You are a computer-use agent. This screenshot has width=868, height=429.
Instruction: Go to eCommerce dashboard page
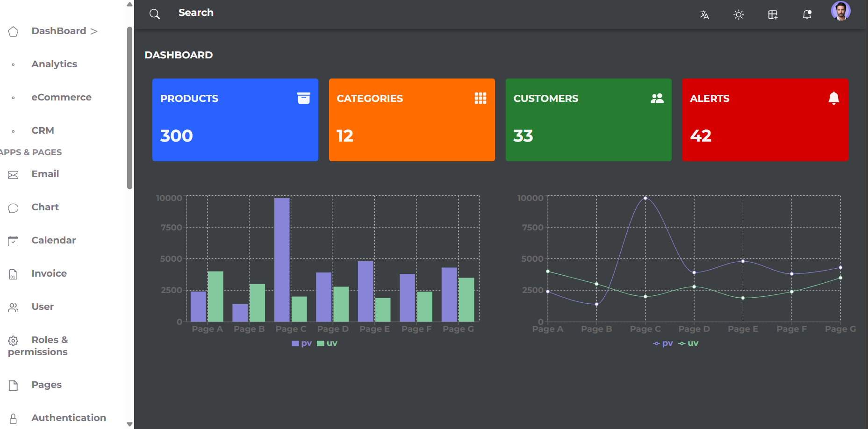61,97
